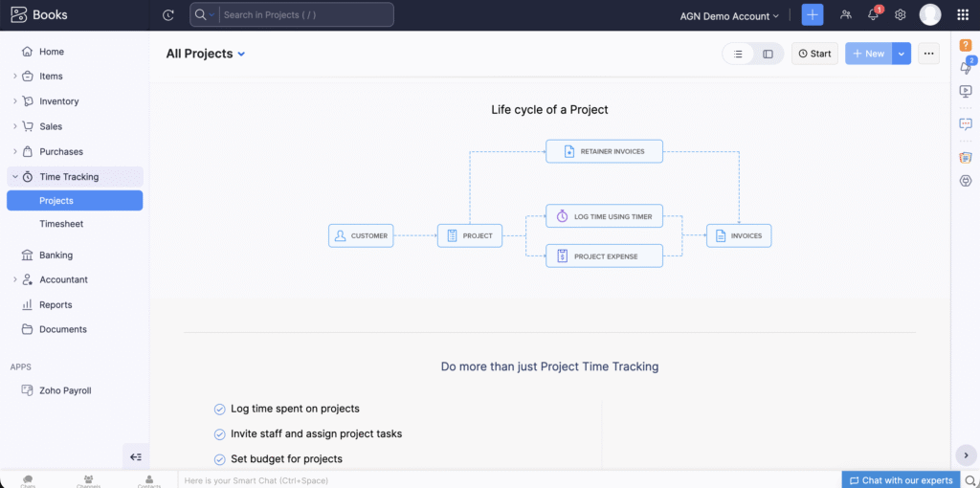Open the blue quick create plus button
The width and height of the screenshot is (980, 488).
pyautogui.click(x=813, y=15)
